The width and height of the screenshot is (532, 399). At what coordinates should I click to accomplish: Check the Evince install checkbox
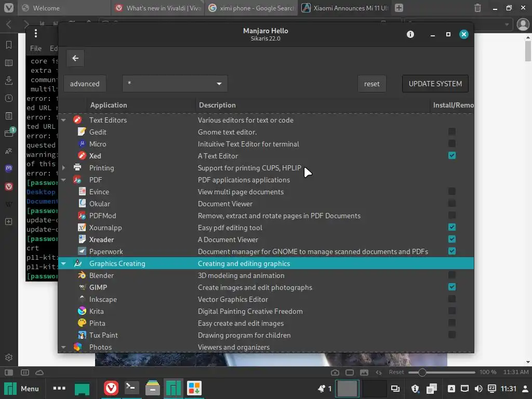451,191
